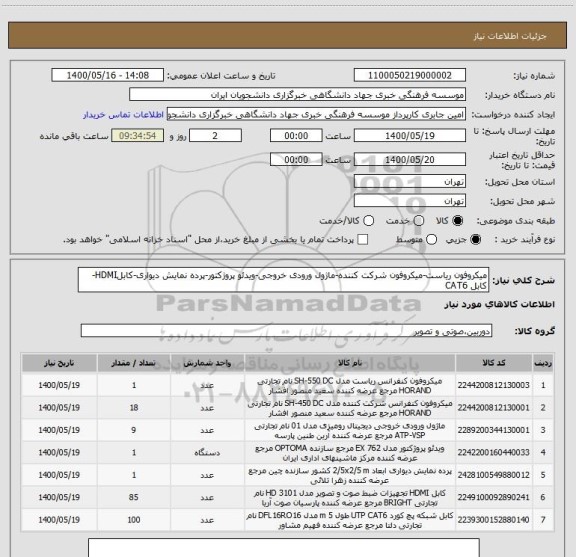Click the ردیف column header
The height and width of the screenshot is (557, 576).
click(543, 363)
